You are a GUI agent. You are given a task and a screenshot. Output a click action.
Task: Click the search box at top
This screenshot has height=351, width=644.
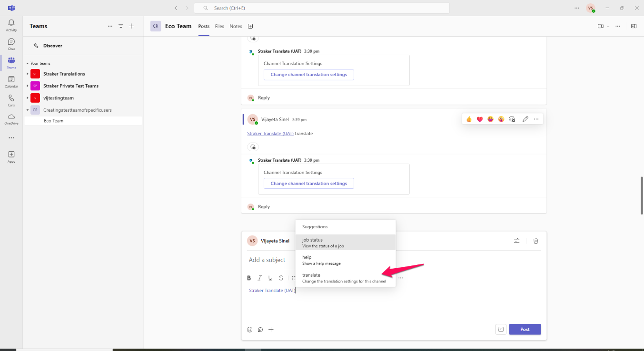pyautogui.click(x=322, y=8)
